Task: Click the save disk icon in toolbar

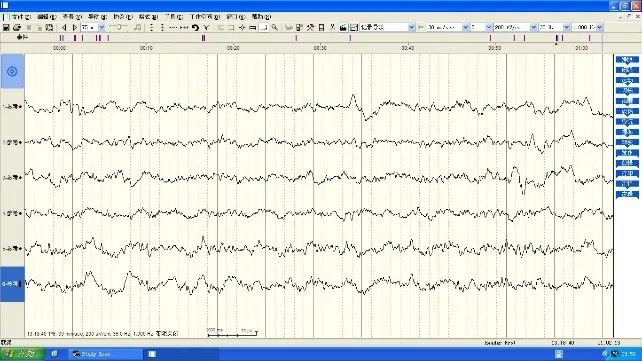Action: coord(6,27)
